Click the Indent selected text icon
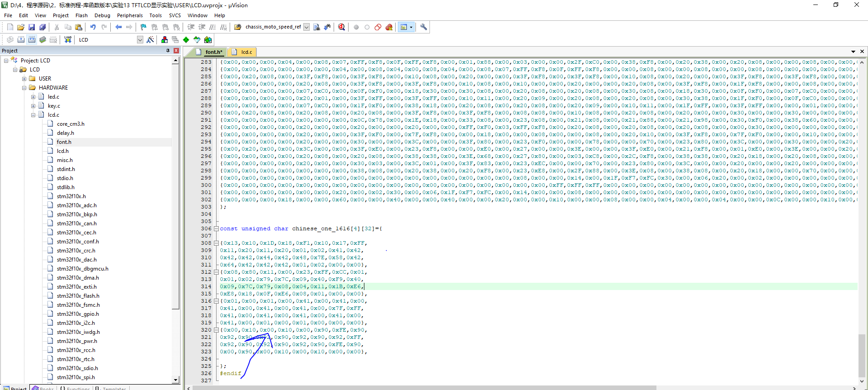The height and width of the screenshot is (390, 868). [x=191, y=27]
